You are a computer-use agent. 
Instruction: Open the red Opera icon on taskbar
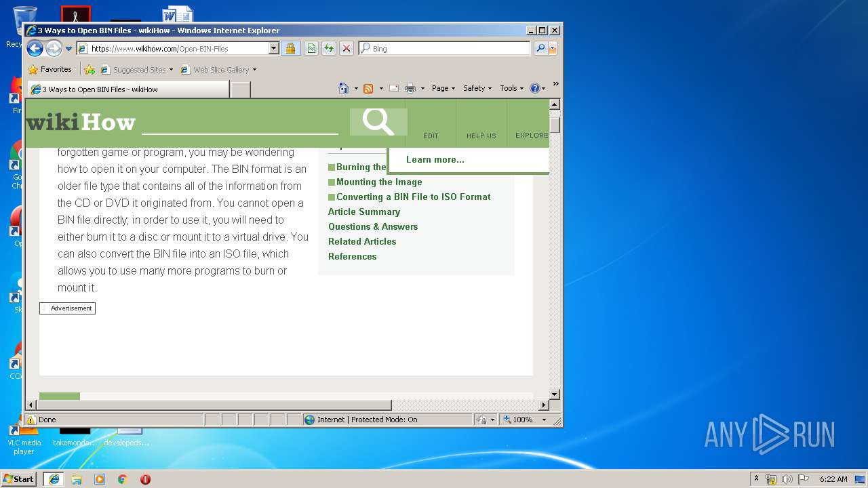click(145, 479)
